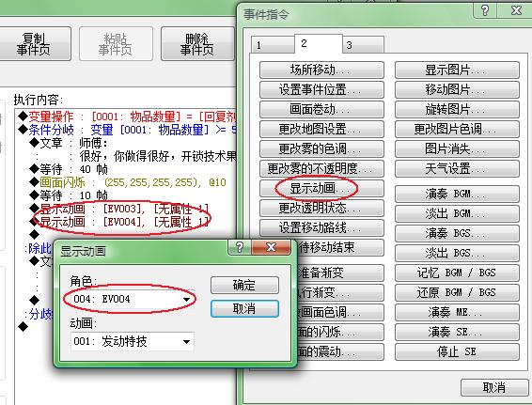Click 取消 in the 显示动画 dialog
The width and height of the screenshot is (532, 405).
[x=244, y=308]
